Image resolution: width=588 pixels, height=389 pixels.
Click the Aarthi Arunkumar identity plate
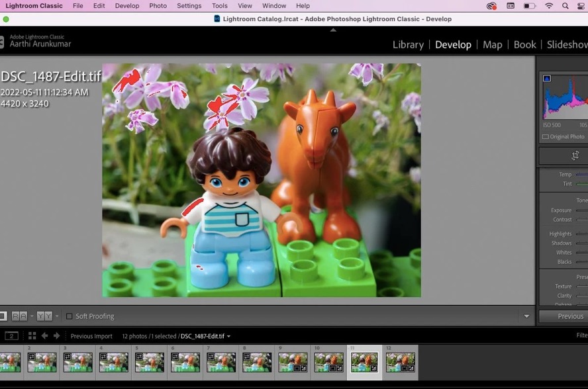[40, 44]
